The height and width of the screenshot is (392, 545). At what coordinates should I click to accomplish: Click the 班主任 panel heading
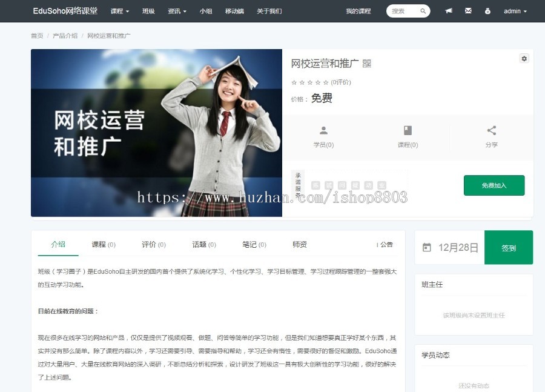[x=432, y=285]
